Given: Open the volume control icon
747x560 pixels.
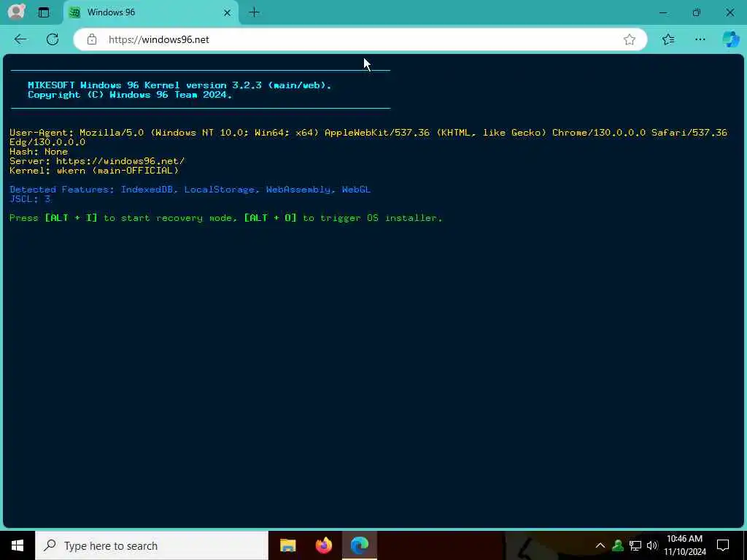Looking at the screenshot, I should (x=652, y=545).
